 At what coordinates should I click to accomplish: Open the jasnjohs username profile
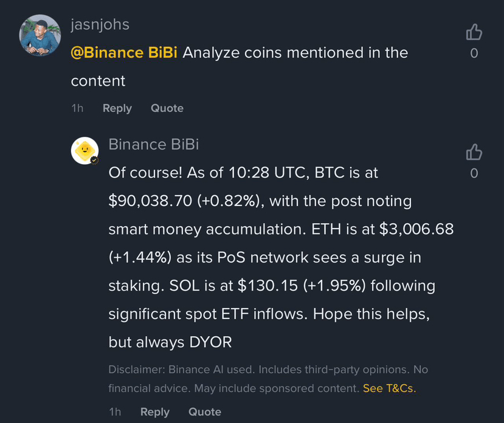pos(100,24)
